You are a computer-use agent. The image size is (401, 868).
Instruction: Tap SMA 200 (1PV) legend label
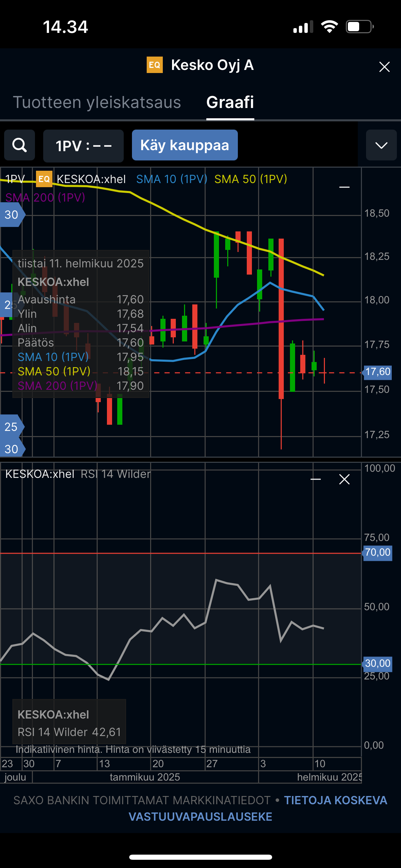click(x=45, y=197)
